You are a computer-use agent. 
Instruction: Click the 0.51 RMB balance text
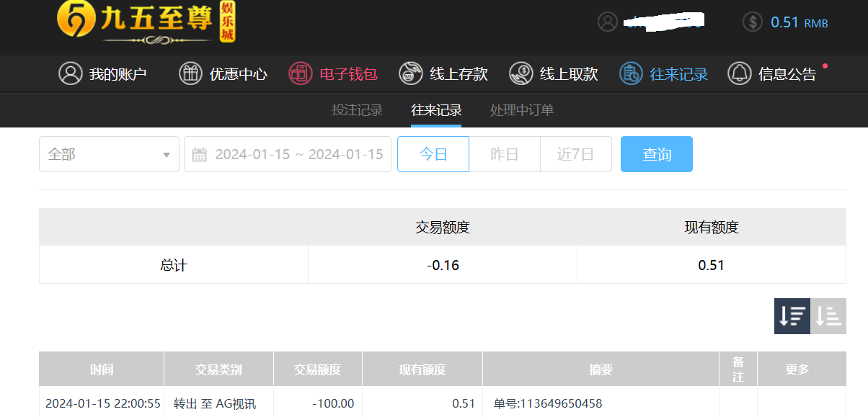click(800, 22)
